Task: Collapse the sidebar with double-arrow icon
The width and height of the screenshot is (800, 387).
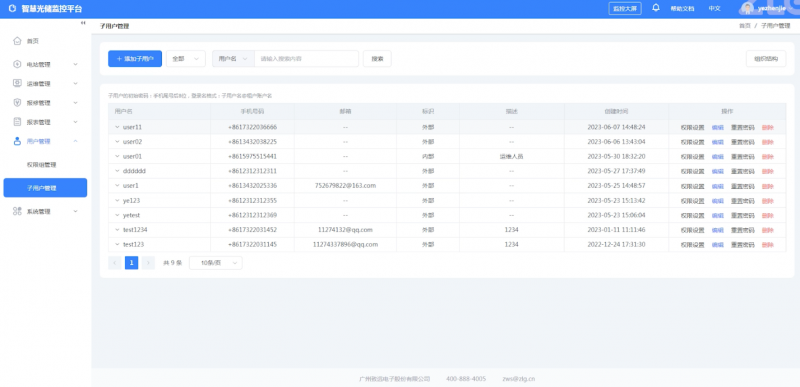Action: (83, 23)
